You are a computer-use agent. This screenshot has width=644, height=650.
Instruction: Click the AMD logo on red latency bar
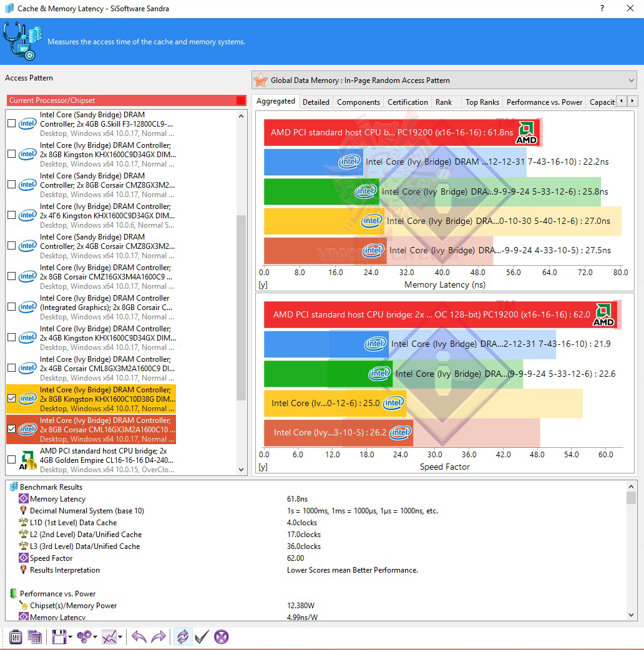[526, 133]
